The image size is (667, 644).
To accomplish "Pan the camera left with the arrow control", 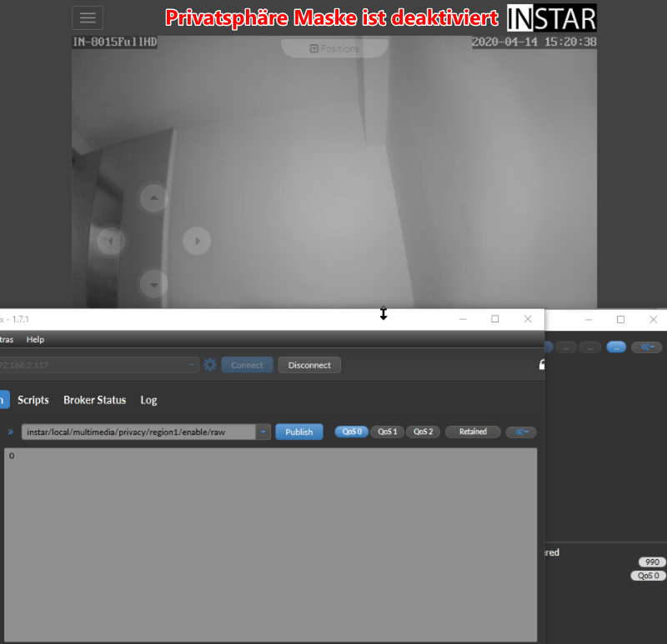I will [x=110, y=241].
